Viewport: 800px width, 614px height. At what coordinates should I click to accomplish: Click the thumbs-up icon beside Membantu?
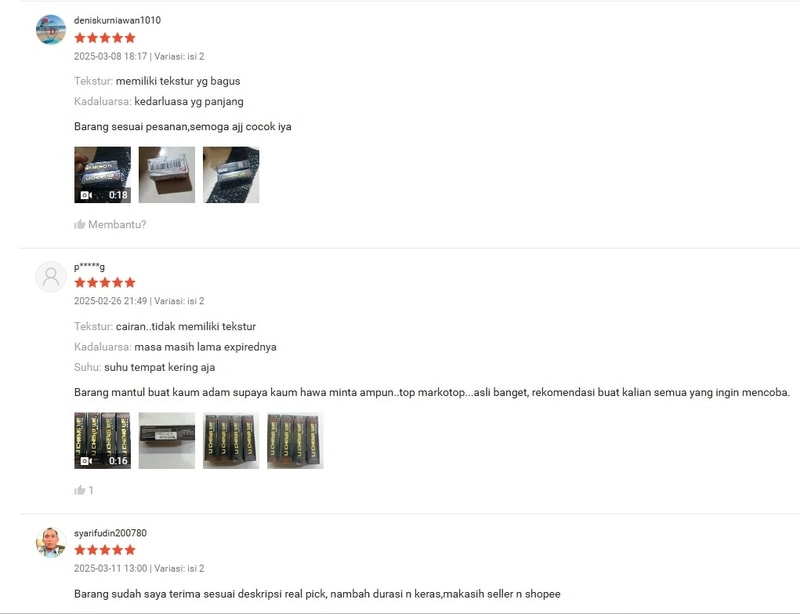pos(80,224)
